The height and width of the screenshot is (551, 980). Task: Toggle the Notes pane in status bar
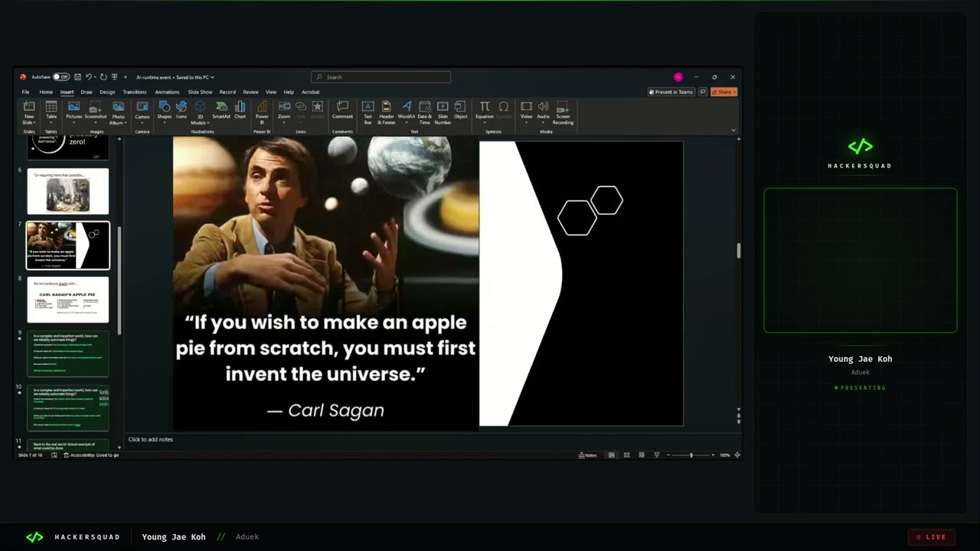[588, 455]
